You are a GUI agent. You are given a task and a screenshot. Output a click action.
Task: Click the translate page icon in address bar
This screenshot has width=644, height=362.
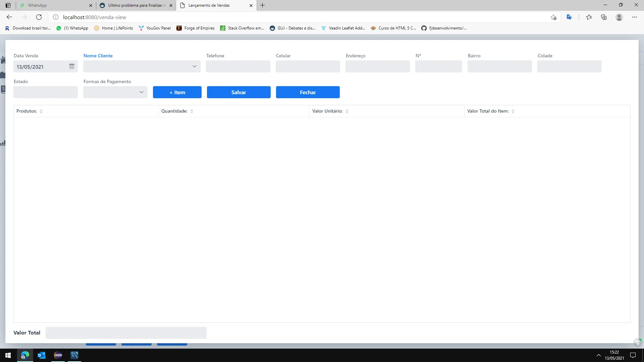click(569, 17)
